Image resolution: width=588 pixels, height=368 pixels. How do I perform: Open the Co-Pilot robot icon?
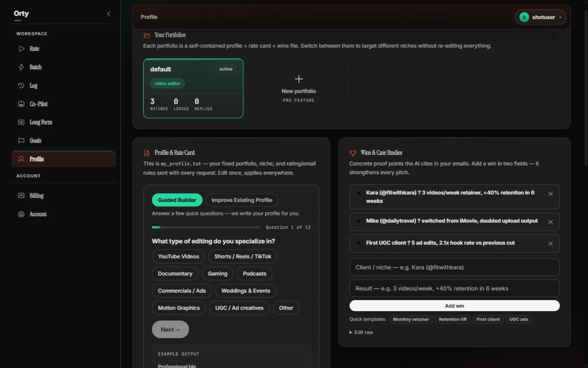[21, 104]
